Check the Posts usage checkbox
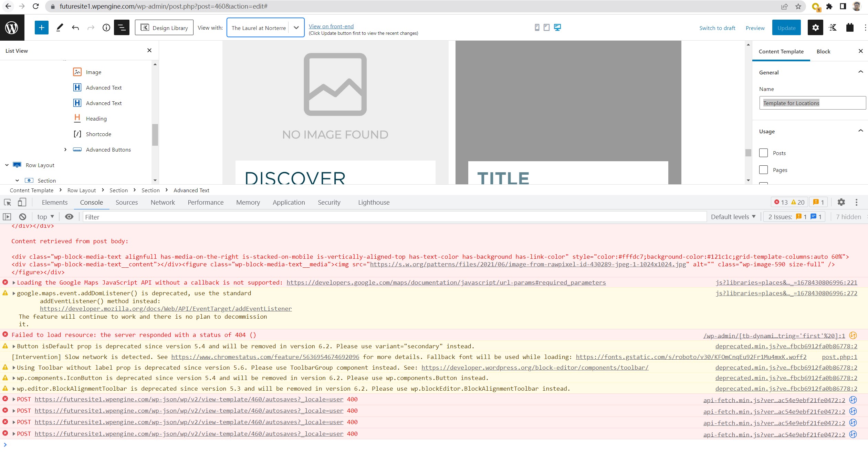The height and width of the screenshot is (452, 868). (763, 153)
